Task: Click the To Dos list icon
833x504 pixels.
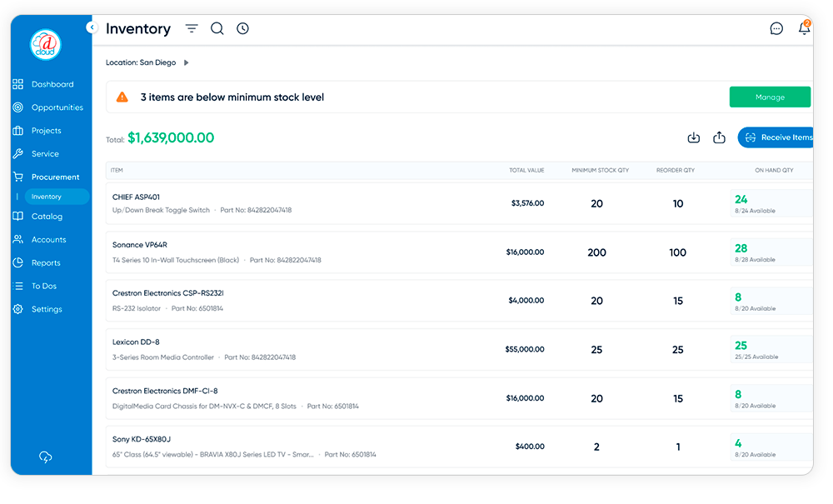Action: click(18, 287)
